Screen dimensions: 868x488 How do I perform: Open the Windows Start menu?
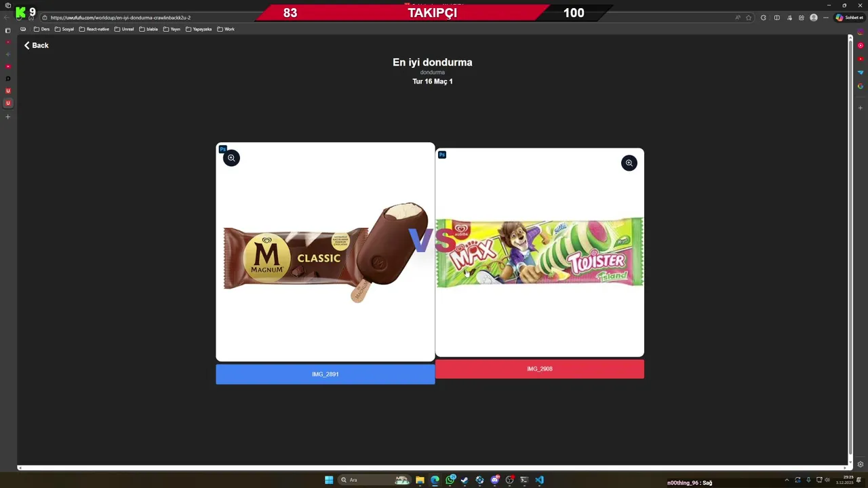pos(329,480)
